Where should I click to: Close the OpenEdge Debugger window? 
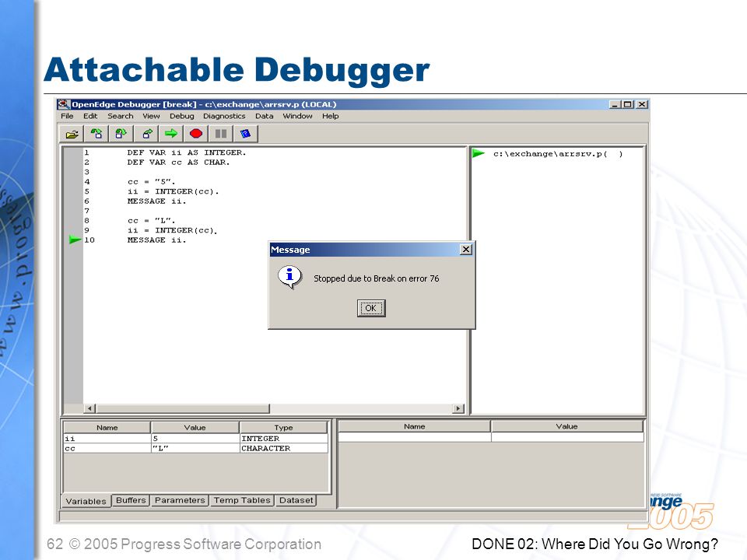tap(642, 104)
